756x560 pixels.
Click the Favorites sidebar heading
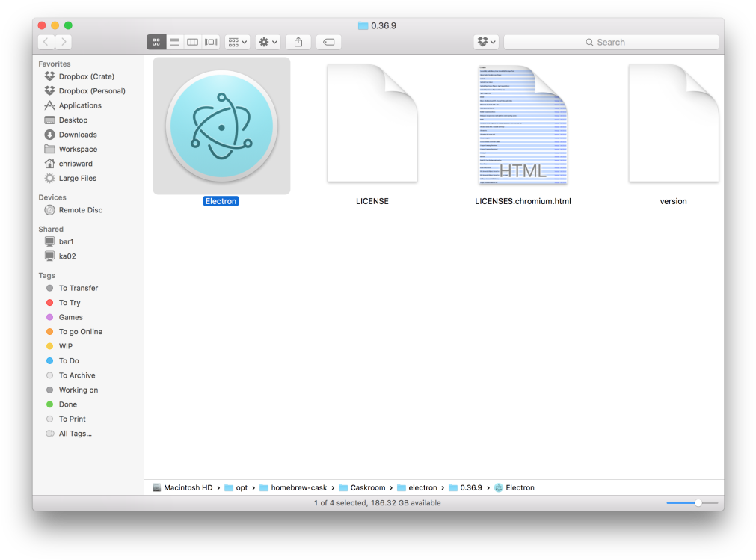(x=55, y=64)
